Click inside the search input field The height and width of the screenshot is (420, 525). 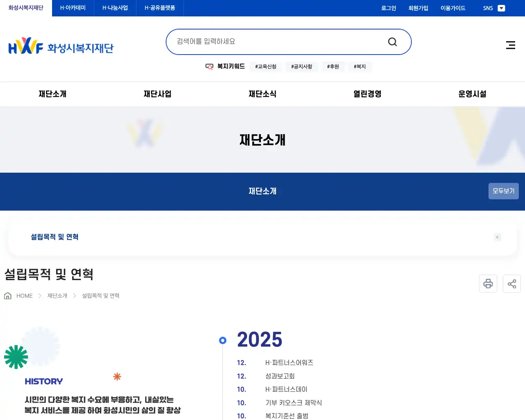[267, 41]
